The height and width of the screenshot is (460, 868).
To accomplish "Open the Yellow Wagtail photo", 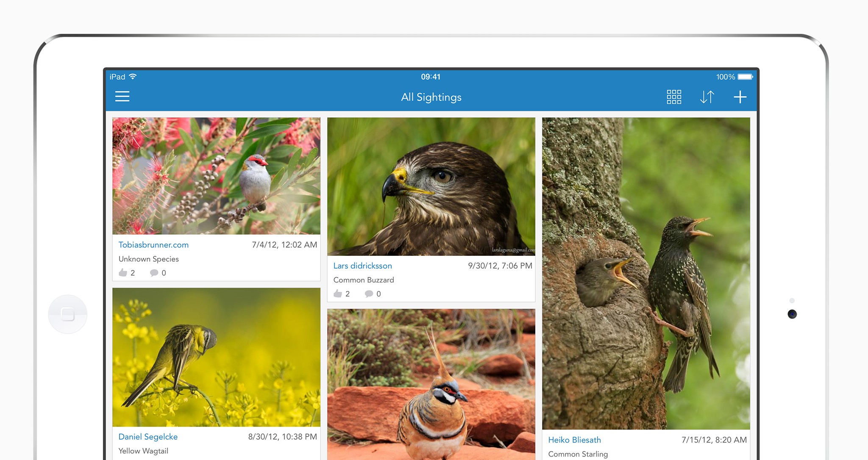I will point(216,357).
